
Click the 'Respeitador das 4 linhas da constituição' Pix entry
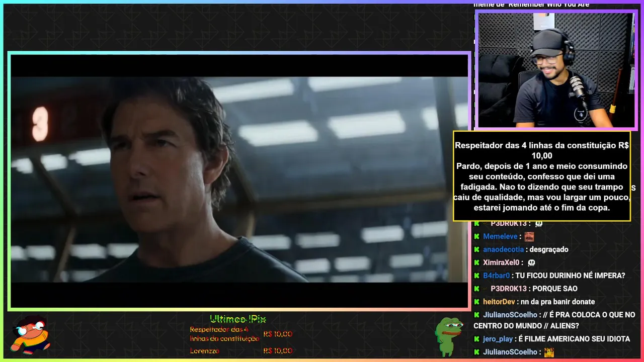tap(224, 334)
